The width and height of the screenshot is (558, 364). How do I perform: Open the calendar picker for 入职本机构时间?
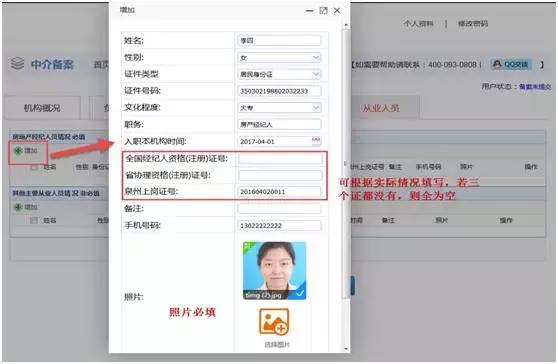[x=316, y=141]
